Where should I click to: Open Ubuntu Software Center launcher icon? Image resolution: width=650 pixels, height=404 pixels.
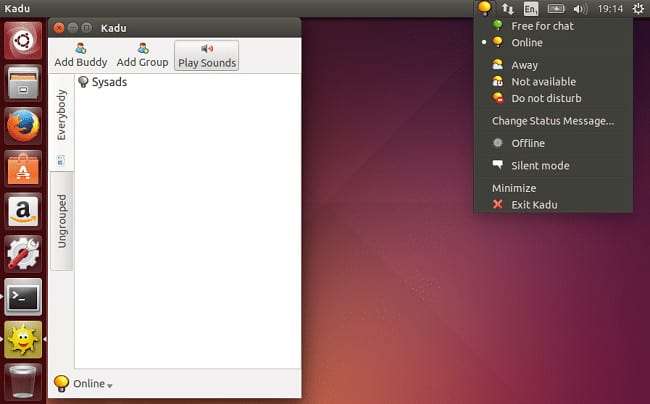pyautogui.click(x=23, y=168)
